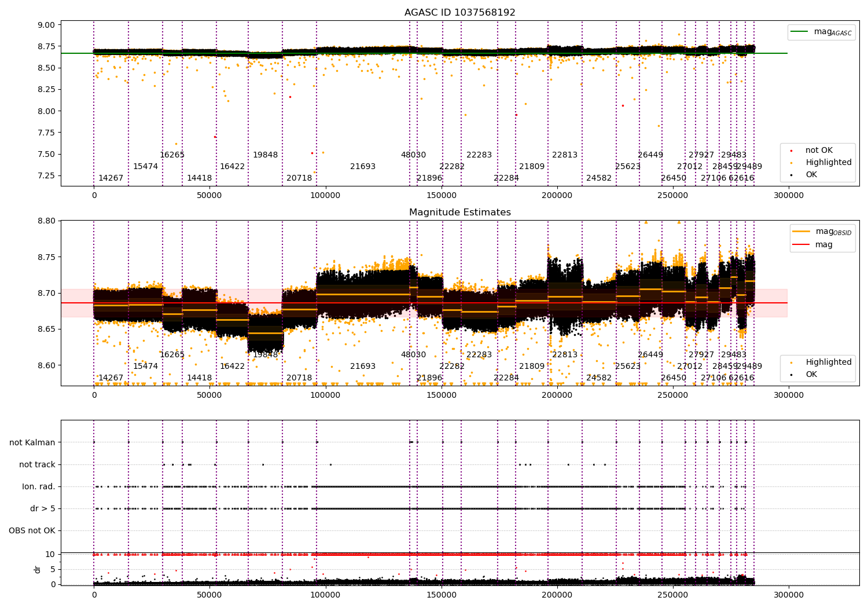
Task: Click OBSID label "21809" in middle plot
Action: pos(532,367)
